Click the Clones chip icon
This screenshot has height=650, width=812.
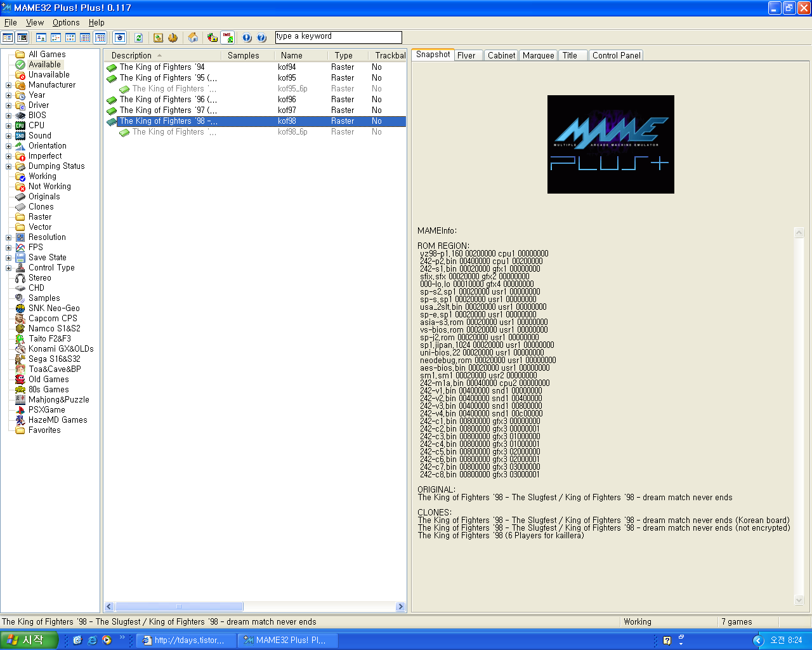click(20, 207)
